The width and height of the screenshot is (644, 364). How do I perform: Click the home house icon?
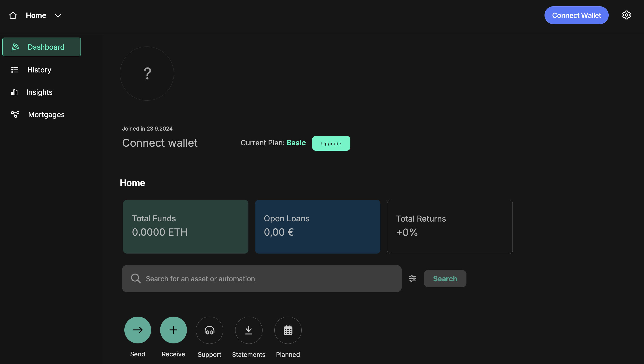pyautogui.click(x=13, y=15)
